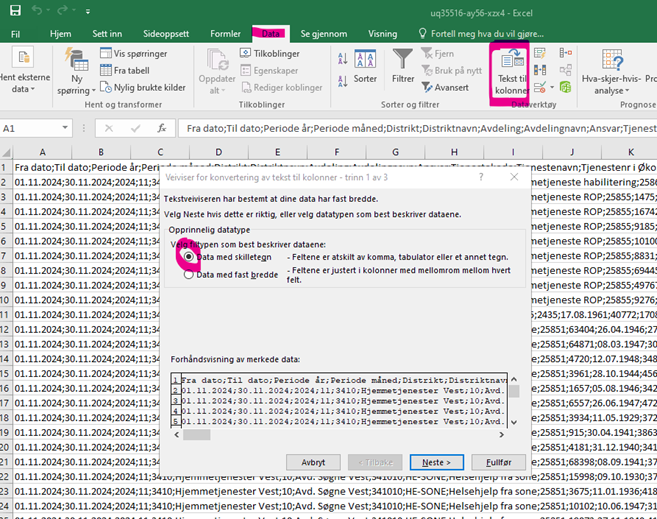657x519 pixels.
Task: Click the Relationships icon in Dataverktøy
Action: 566,70
